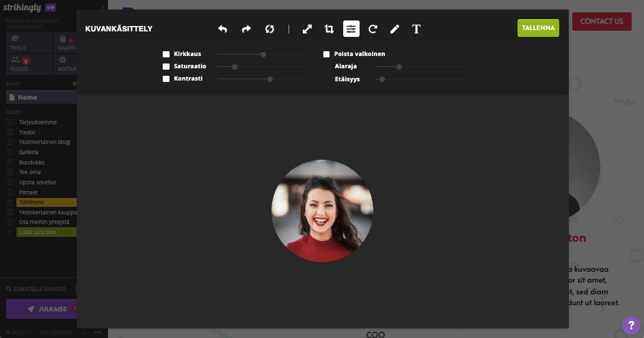The height and width of the screenshot is (338, 644).
Task: Toggle the Kontrasti checkbox
Action: pyautogui.click(x=166, y=79)
